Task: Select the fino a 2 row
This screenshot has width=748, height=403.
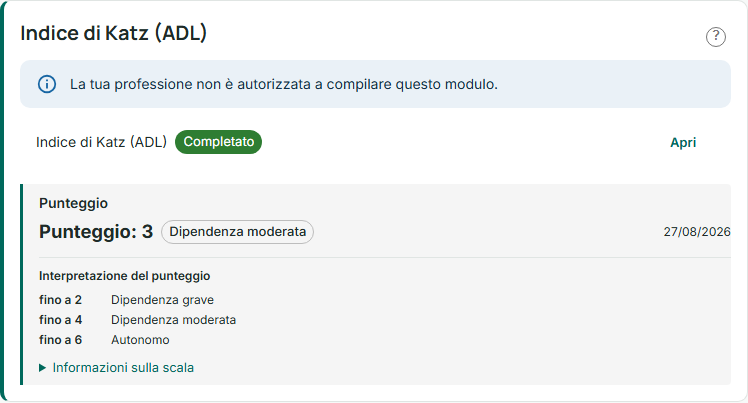Action: [x=126, y=300]
